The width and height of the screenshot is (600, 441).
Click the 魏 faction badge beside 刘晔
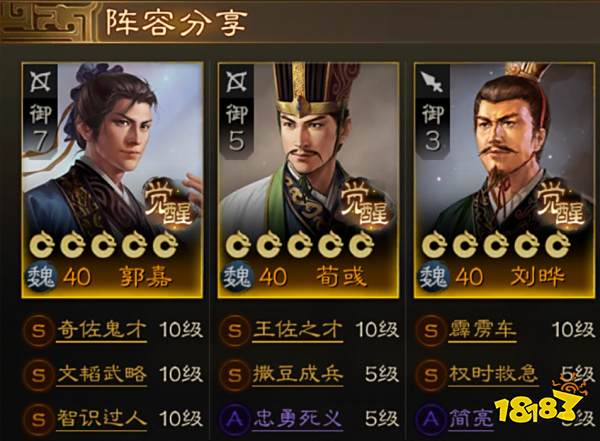pyautogui.click(x=434, y=276)
